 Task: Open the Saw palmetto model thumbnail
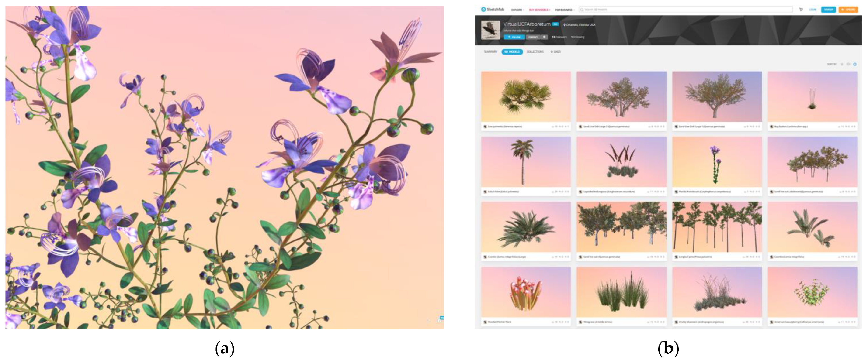[526, 97]
